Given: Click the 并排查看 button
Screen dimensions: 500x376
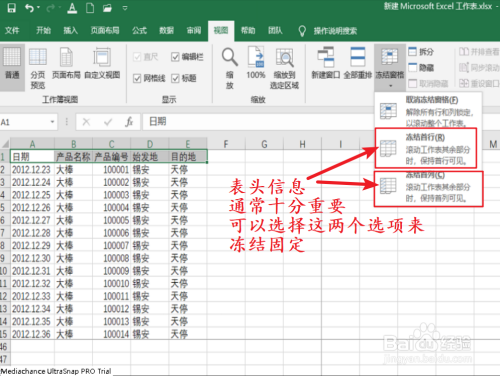Looking at the screenshot, I should [x=479, y=52].
